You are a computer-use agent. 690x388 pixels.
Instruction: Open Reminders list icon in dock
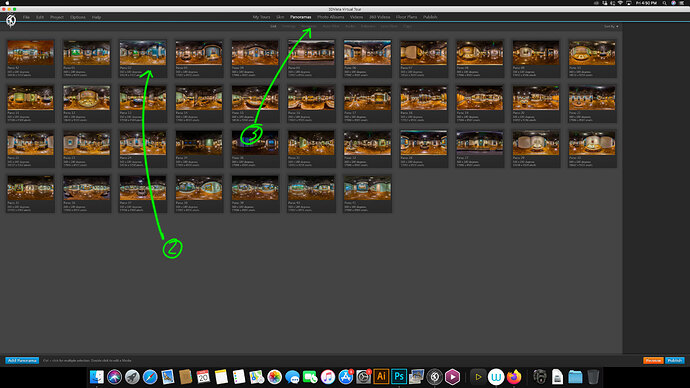click(239, 377)
